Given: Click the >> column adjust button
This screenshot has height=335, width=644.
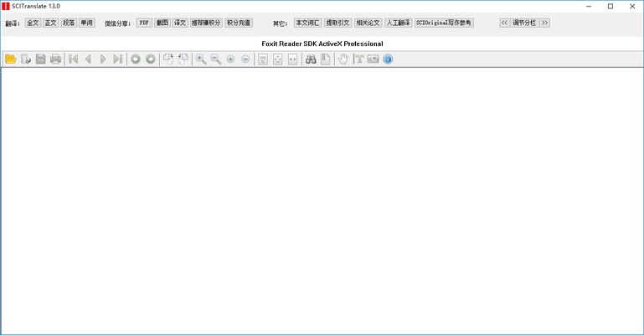Looking at the screenshot, I should click(x=544, y=23).
